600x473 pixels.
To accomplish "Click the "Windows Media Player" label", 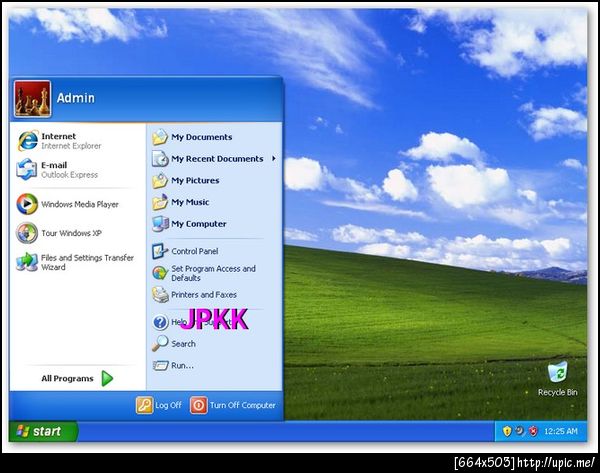I will pyautogui.click(x=80, y=204).
